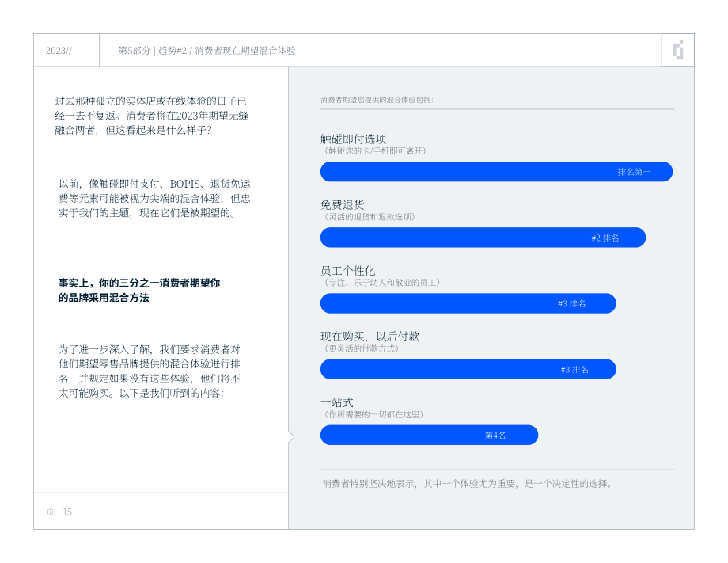Click the '第4名' blue bar

pos(429,436)
